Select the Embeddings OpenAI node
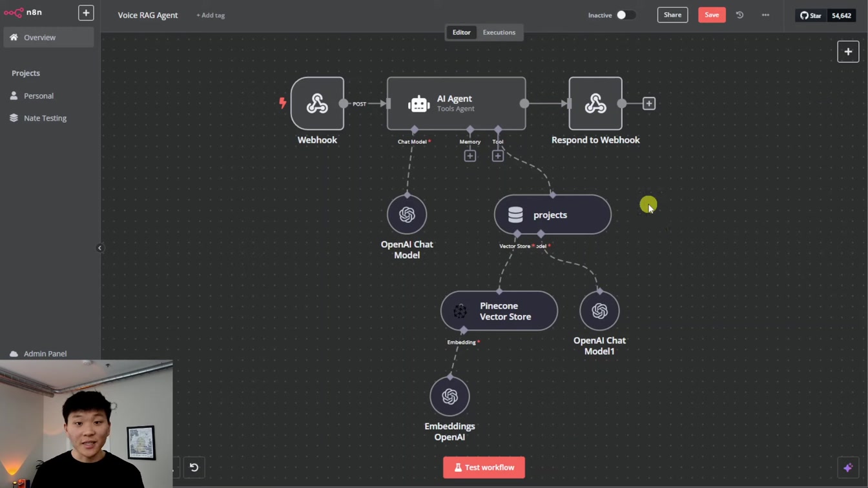 449,396
